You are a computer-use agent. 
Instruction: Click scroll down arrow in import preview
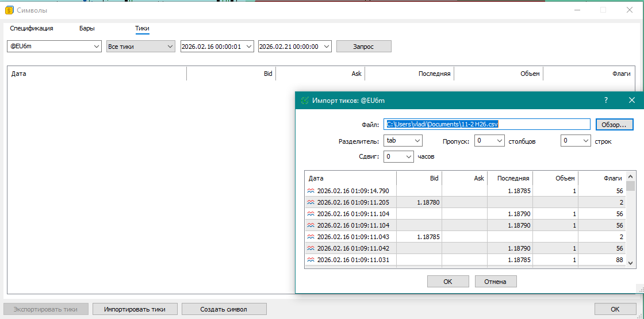(x=630, y=263)
